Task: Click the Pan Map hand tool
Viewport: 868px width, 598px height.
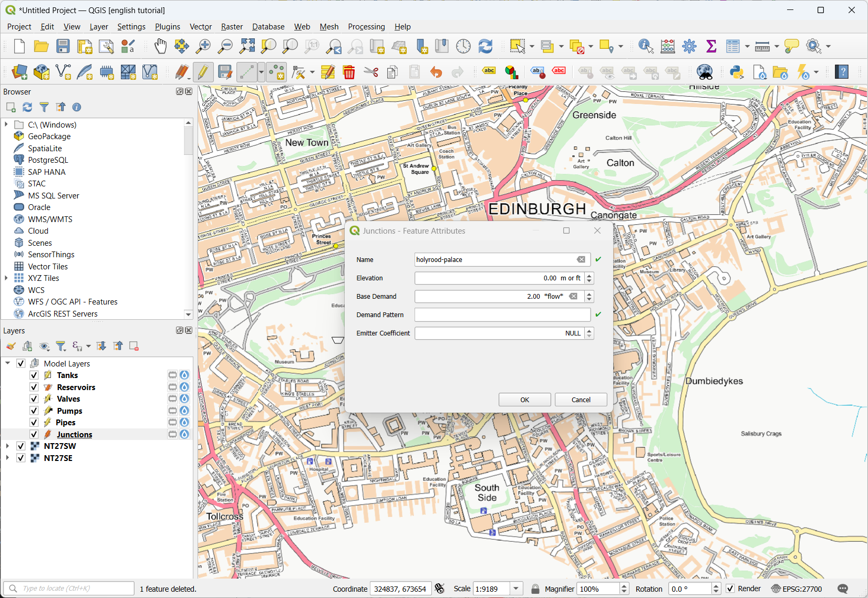Action: pyautogui.click(x=160, y=46)
